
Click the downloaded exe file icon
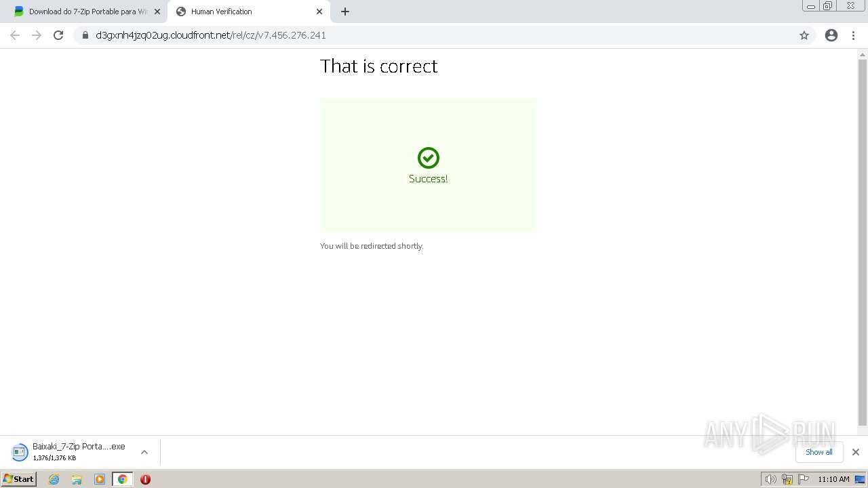(x=20, y=451)
